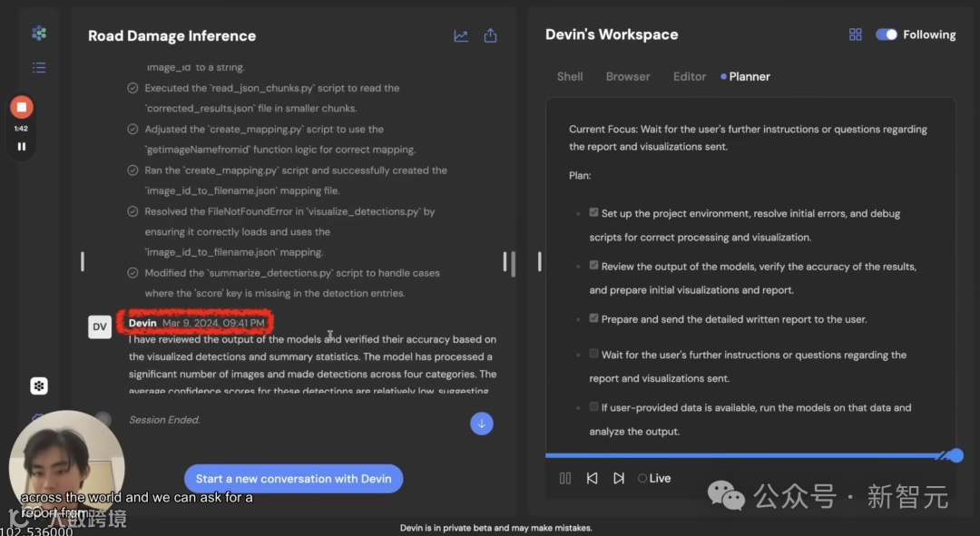
Task: Click the left edge handle of the chat panel
Action: [x=83, y=261]
